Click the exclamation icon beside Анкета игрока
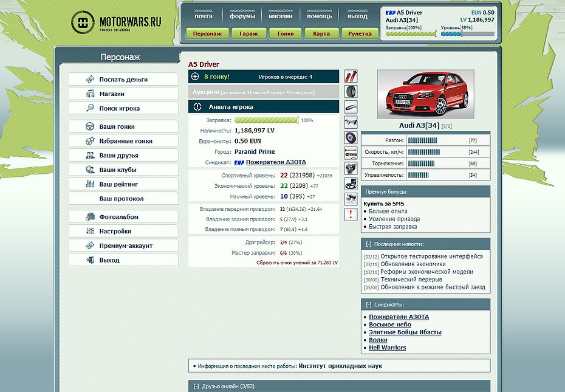This screenshot has width=565, height=392. (197, 107)
